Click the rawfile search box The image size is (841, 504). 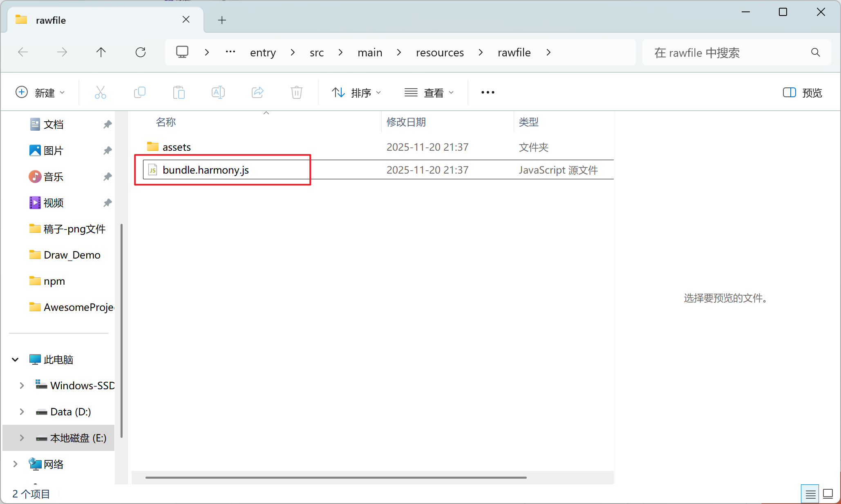[727, 52]
